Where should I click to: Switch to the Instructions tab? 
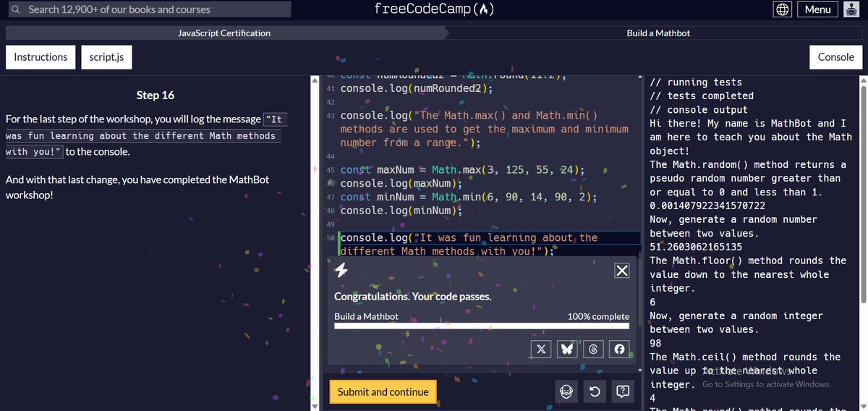pyautogui.click(x=41, y=57)
